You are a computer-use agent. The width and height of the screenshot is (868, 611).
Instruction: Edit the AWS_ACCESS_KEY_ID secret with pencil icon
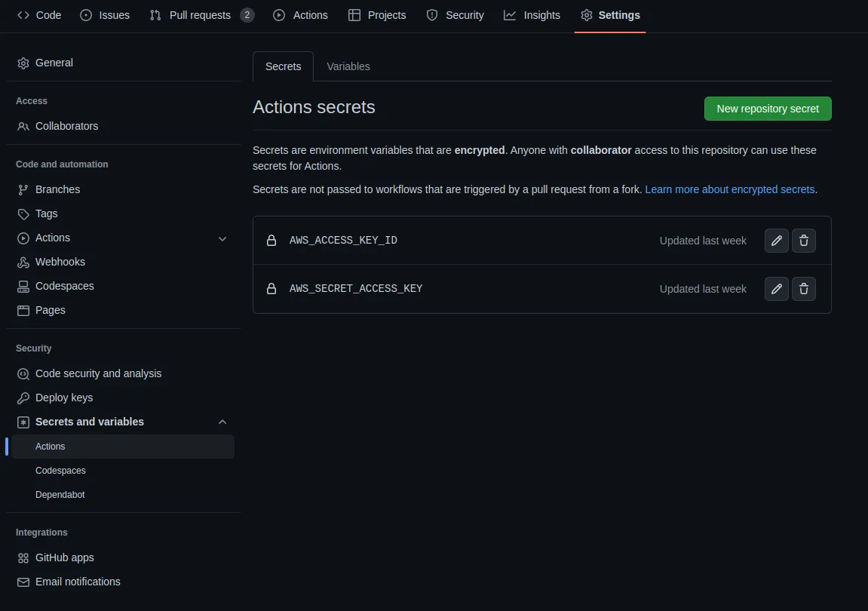[x=776, y=240]
